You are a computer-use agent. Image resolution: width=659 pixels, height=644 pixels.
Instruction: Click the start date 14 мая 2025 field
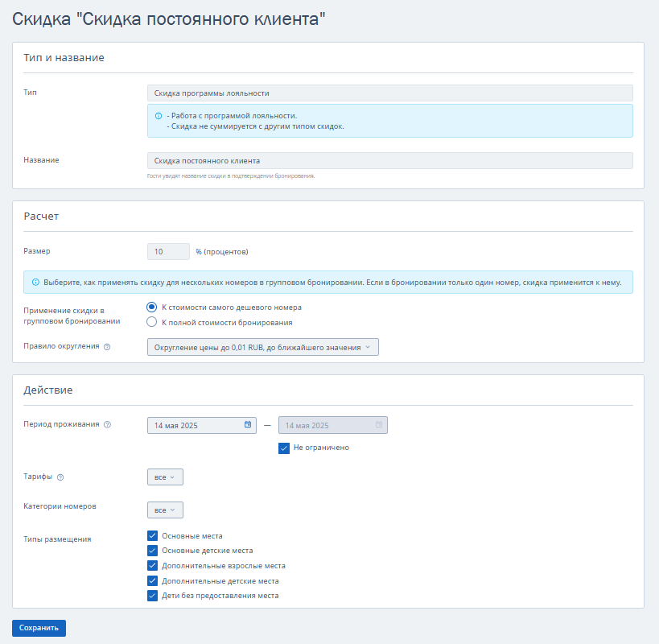point(202,425)
